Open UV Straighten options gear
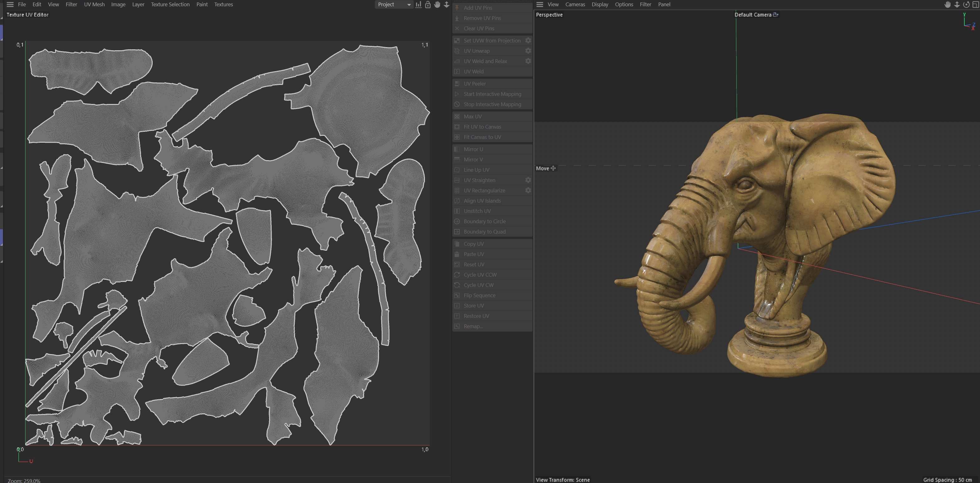This screenshot has height=483, width=980. [x=528, y=180]
